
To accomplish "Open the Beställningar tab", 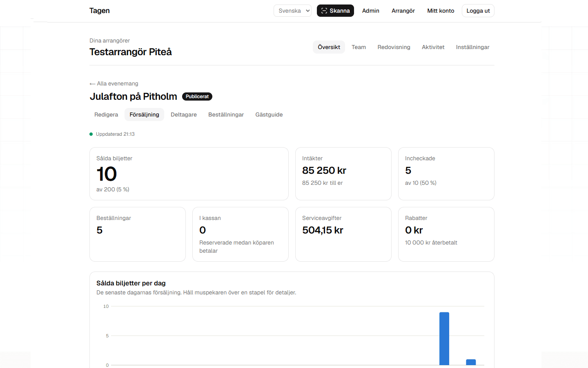I will click(226, 114).
